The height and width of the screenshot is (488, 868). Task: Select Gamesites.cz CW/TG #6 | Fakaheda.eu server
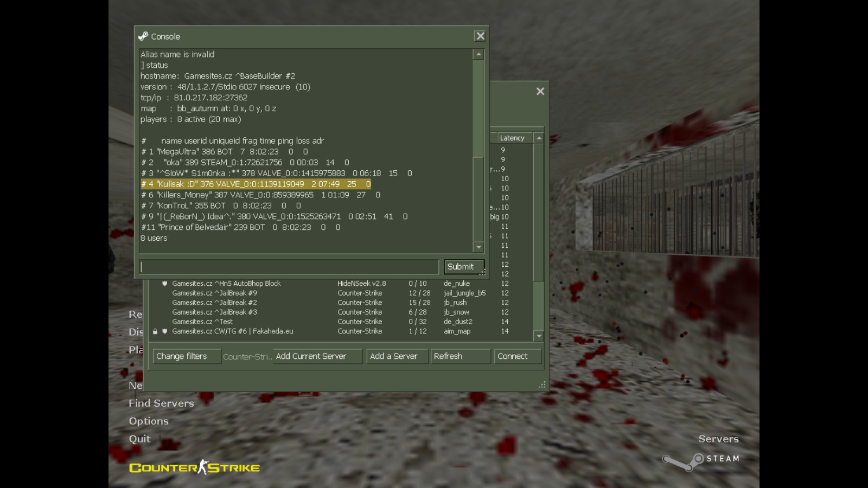click(342, 331)
